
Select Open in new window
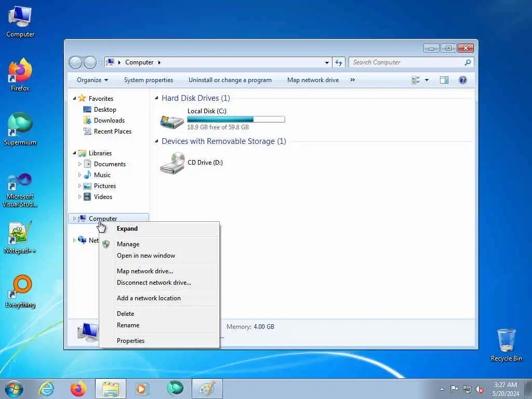[x=159, y=256]
